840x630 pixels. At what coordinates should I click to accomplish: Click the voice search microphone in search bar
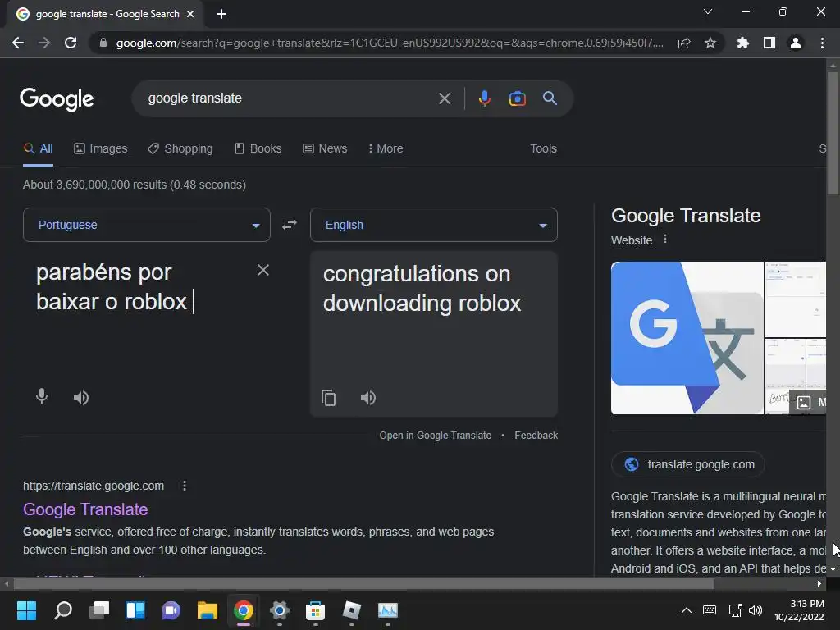pyautogui.click(x=484, y=98)
